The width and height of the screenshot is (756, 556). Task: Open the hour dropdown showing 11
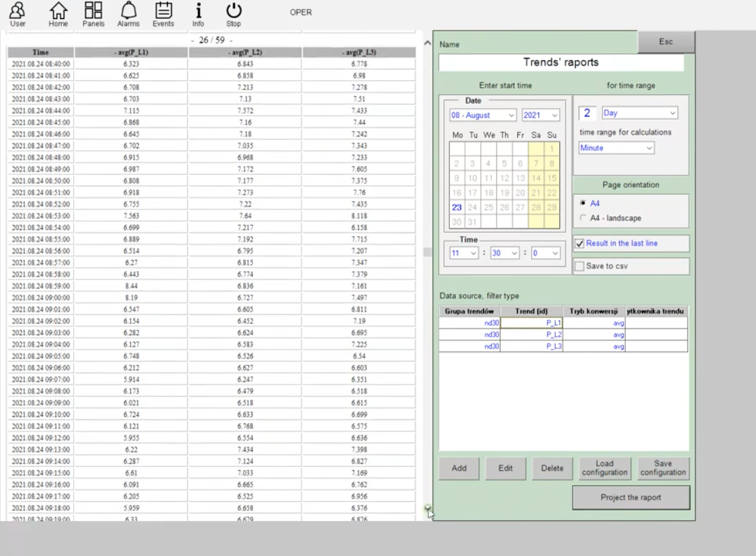[x=464, y=253]
